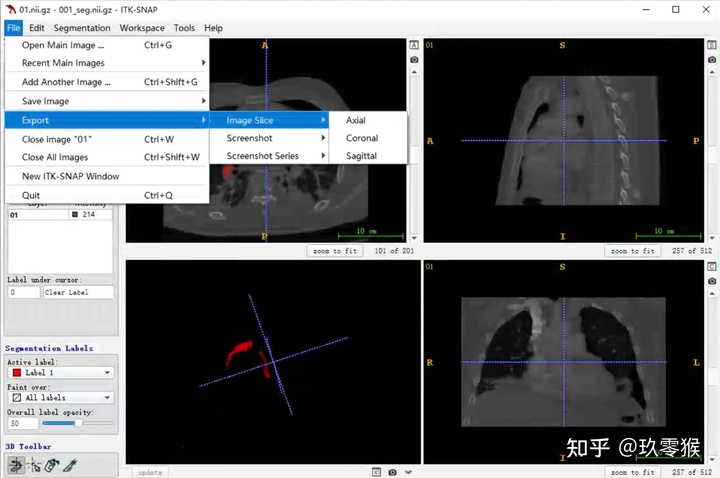Viewport: 720px width, 478px height.
Task: Select Quit from the File menu
Action: (107, 196)
